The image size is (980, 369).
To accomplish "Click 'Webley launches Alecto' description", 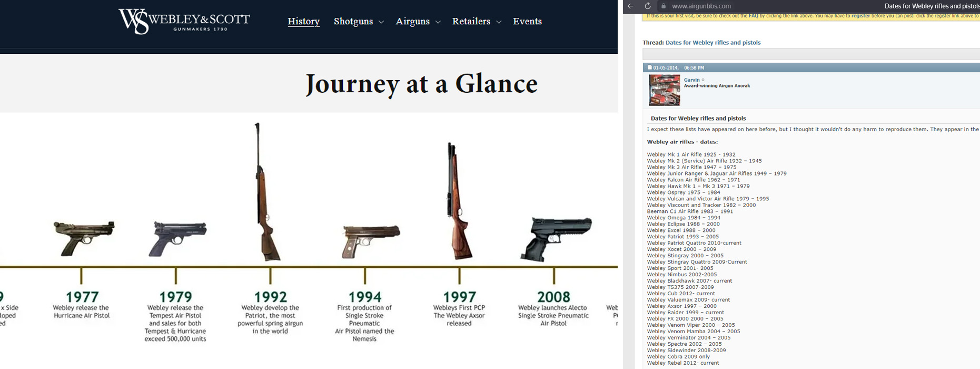I will pos(553,315).
